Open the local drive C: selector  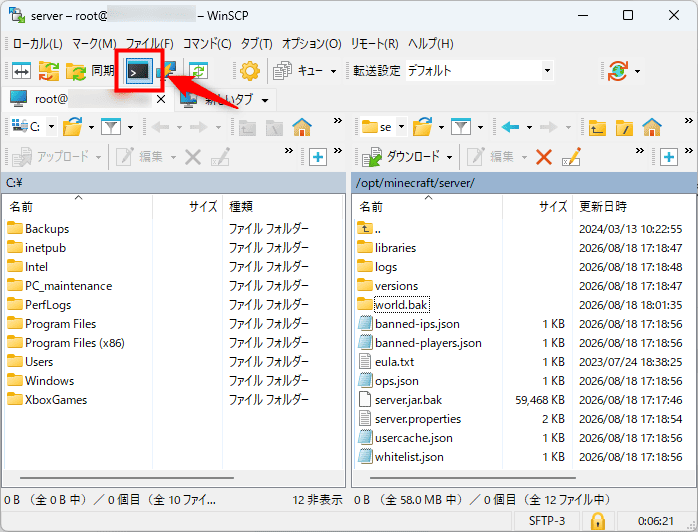coord(34,127)
